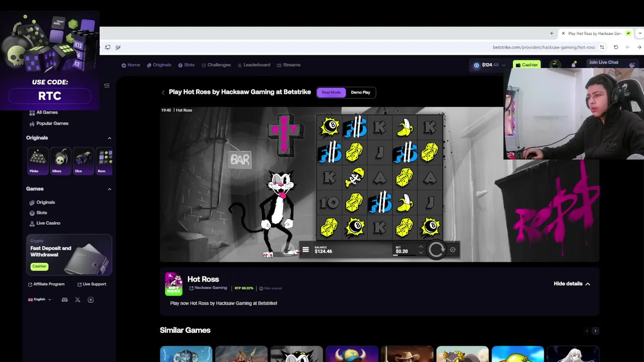Open the Dice original game
The image size is (644, 362).
84,160
